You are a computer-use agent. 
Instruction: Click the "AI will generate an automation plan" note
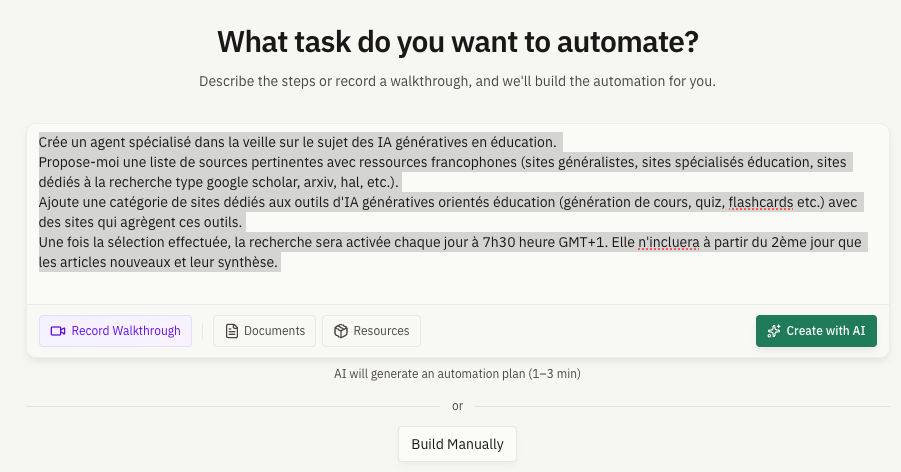(x=457, y=374)
